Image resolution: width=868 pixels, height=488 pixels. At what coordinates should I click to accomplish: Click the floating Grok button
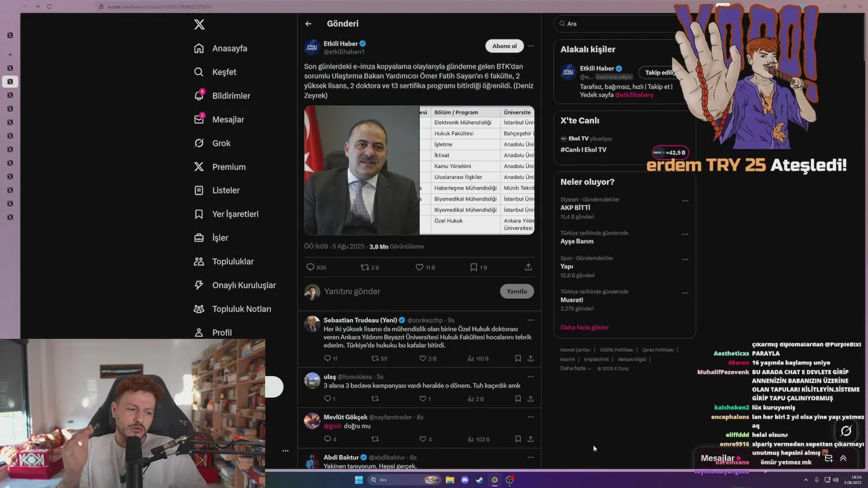(x=846, y=431)
